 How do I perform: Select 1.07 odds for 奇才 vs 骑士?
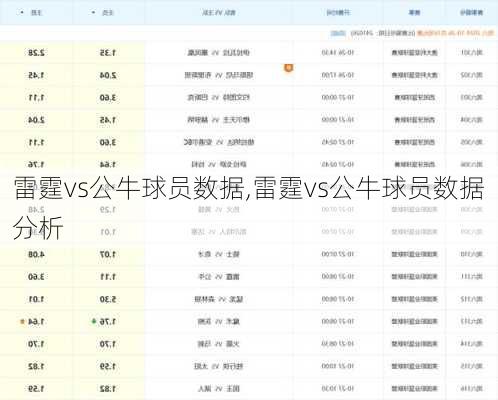(x=108, y=254)
